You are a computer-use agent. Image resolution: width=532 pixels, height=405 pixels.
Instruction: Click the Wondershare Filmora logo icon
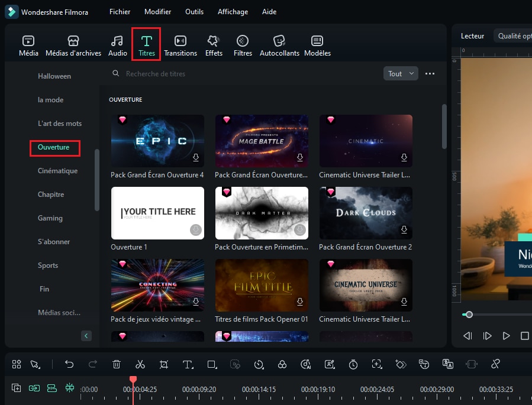pos(11,12)
